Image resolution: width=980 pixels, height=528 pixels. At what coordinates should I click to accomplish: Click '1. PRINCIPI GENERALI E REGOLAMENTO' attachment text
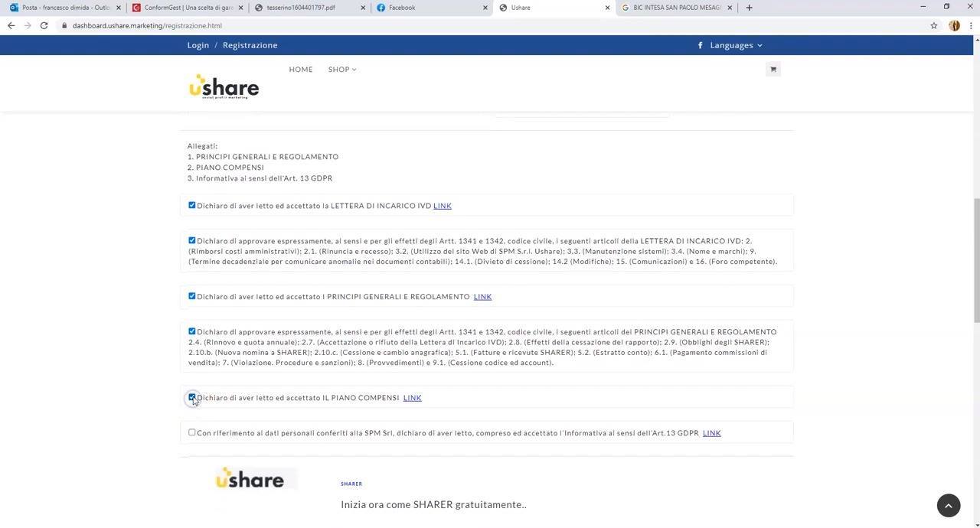pos(263,157)
